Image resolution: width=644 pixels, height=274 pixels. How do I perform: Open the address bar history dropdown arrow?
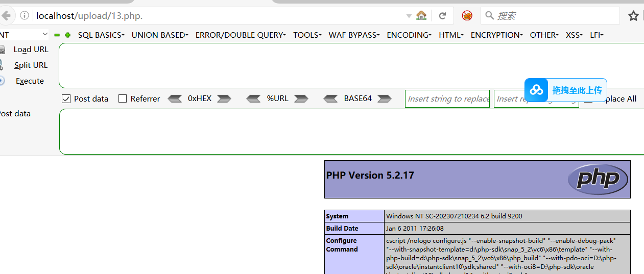pyautogui.click(x=409, y=16)
